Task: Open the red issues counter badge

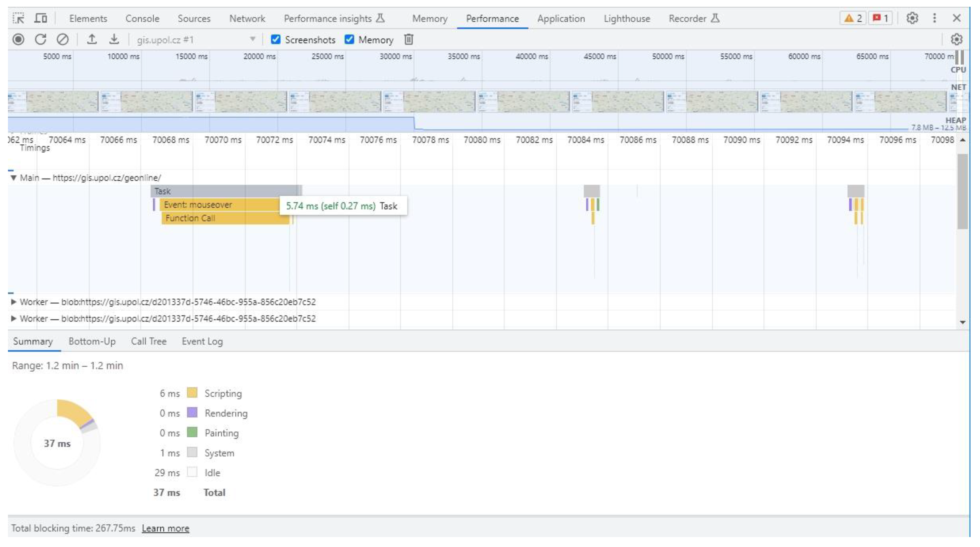Action: (880, 18)
